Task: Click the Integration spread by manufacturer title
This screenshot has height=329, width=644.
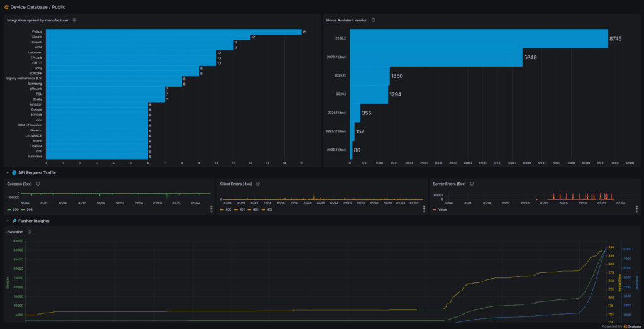Action: coord(38,20)
